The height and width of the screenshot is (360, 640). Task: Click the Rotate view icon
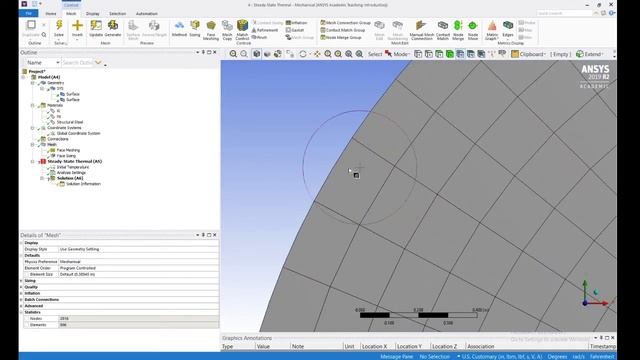tap(303, 54)
